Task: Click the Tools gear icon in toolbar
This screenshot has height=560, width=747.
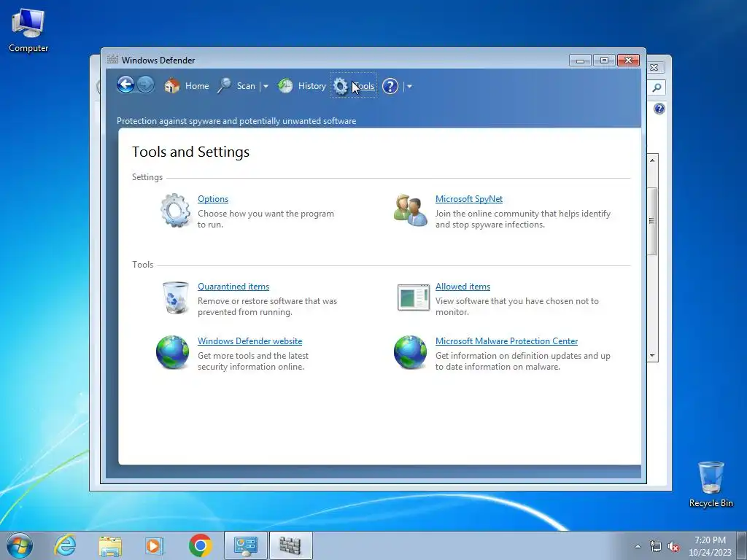Action: pyautogui.click(x=340, y=86)
